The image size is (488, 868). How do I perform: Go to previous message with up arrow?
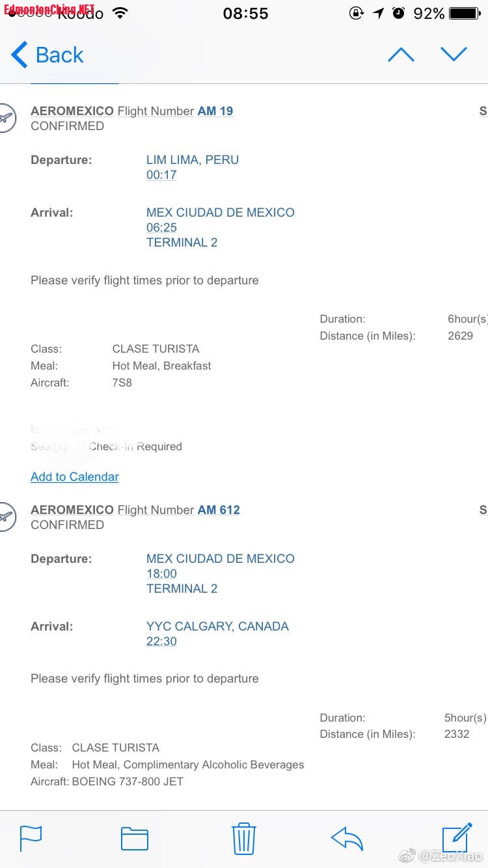click(x=401, y=55)
